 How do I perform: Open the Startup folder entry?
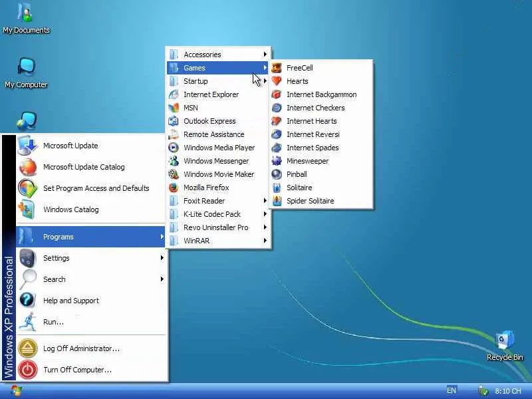pos(218,81)
